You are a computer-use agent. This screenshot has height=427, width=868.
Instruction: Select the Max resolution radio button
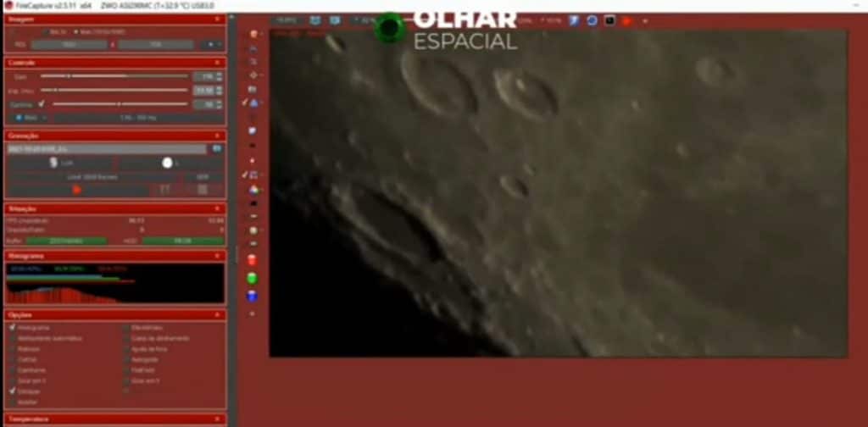(75, 33)
